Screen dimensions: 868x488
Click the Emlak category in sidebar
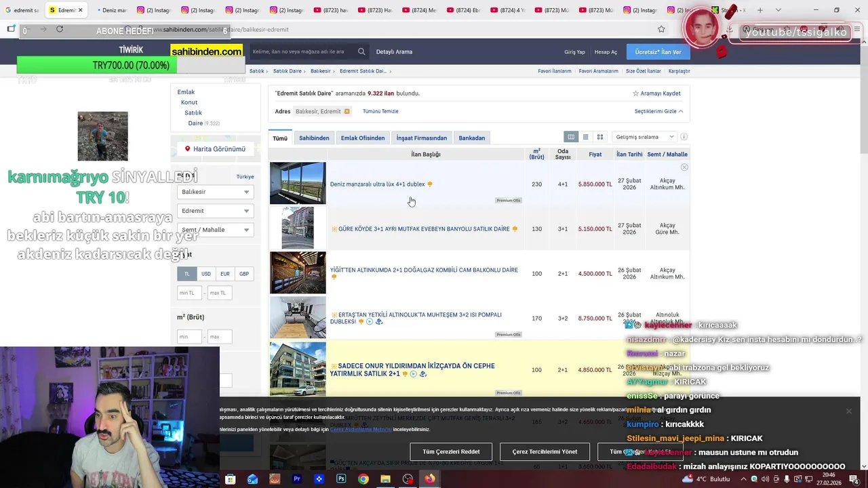pos(186,92)
